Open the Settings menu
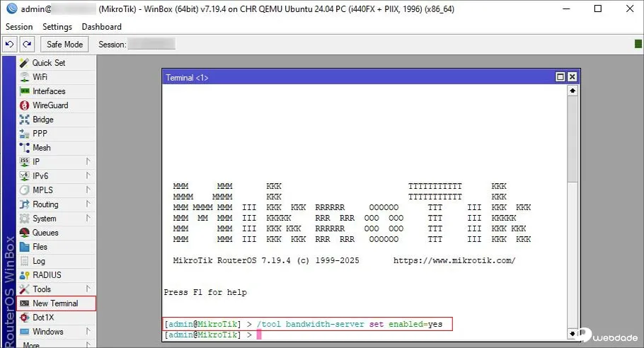 pos(57,27)
